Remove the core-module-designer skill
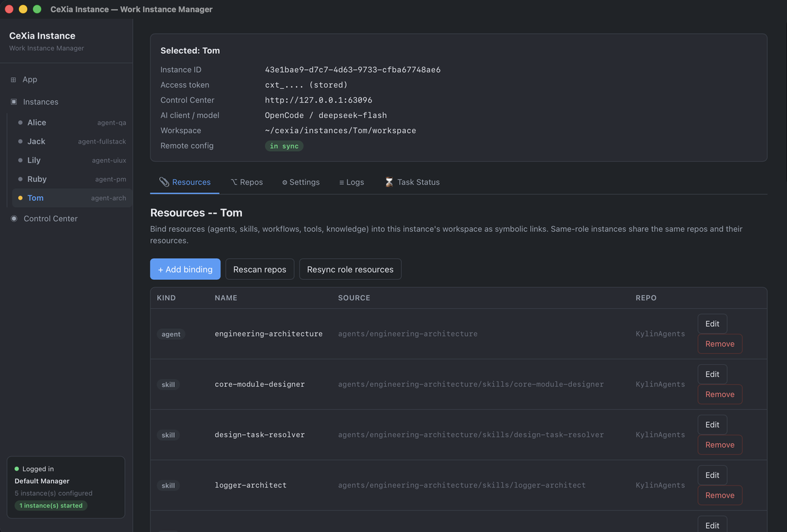 tap(720, 394)
